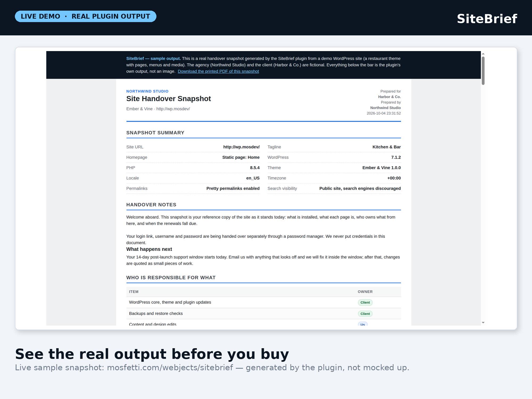
Task: Click the Site Handover Snapshot title
Action: [168, 99]
